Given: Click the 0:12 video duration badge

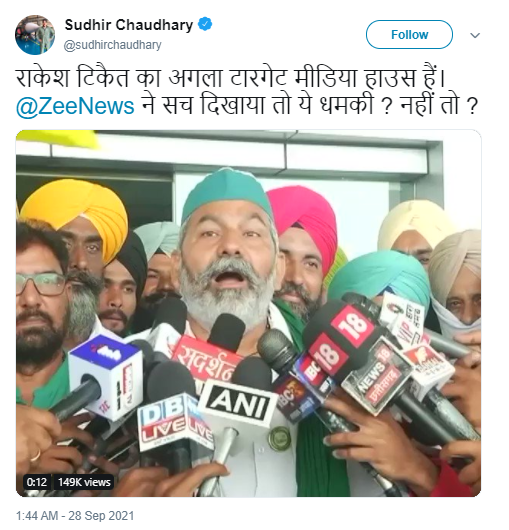Looking at the screenshot, I should click(37, 482).
